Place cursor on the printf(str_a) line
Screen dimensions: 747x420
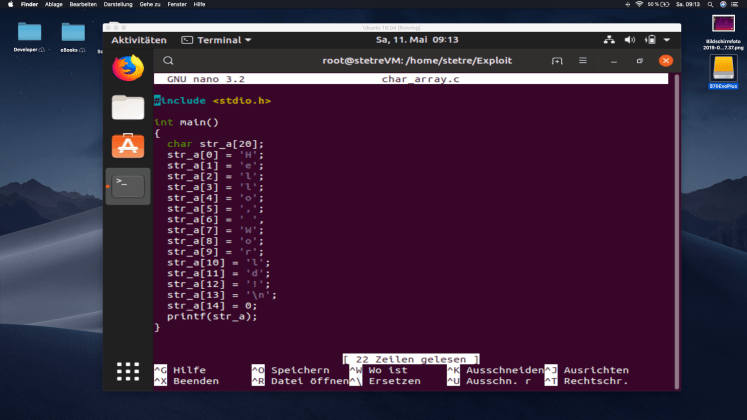click(211, 316)
